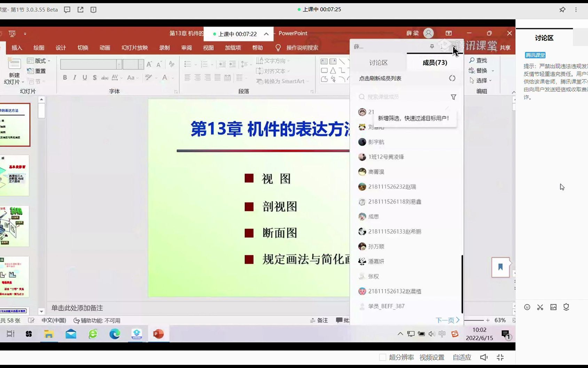
Task: Click the volume icon in video controls
Action: (484, 357)
